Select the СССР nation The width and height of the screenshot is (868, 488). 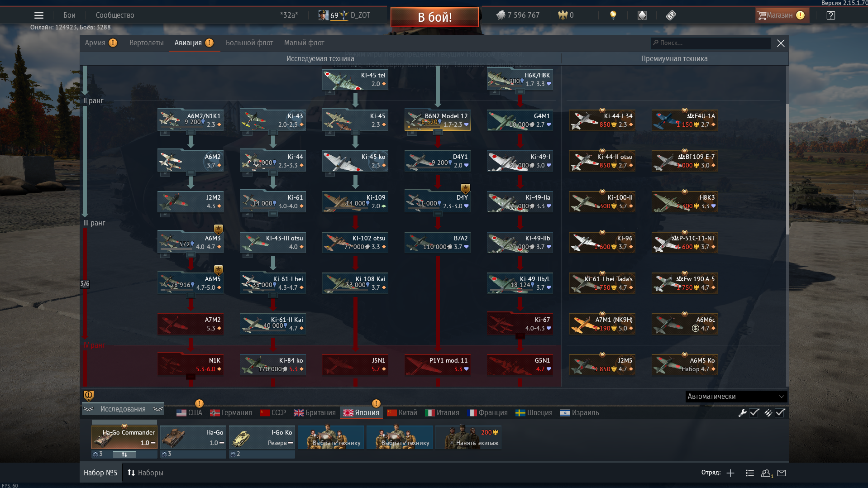coord(272,413)
